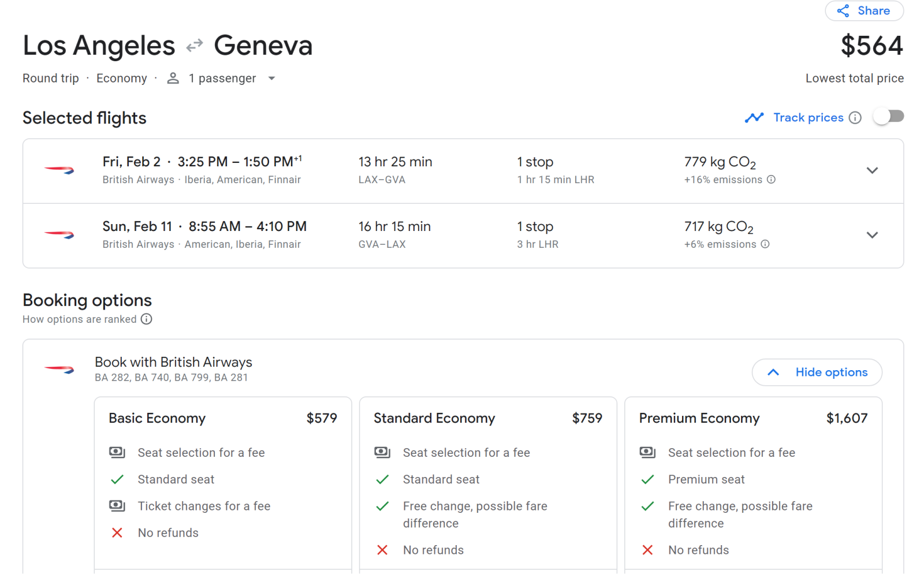The image size is (924, 574).
Task: Open Track prices info icon
Action: 855,118
